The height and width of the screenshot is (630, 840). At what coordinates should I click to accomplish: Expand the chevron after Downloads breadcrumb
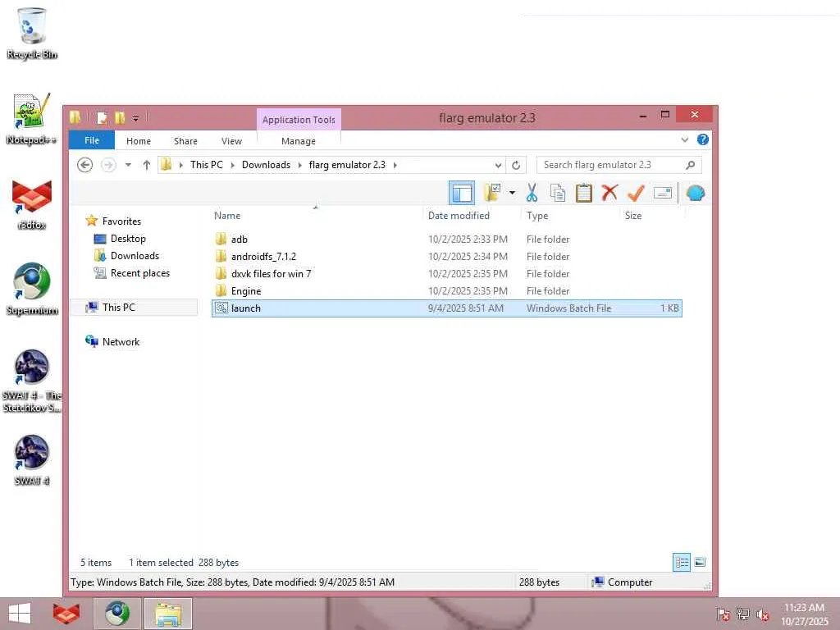[299, 164]
